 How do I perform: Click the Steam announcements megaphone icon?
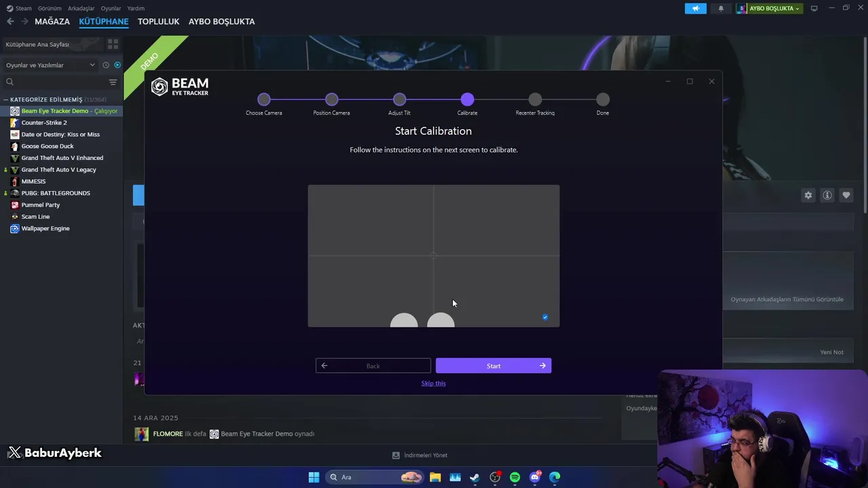[x=695, y=8]
